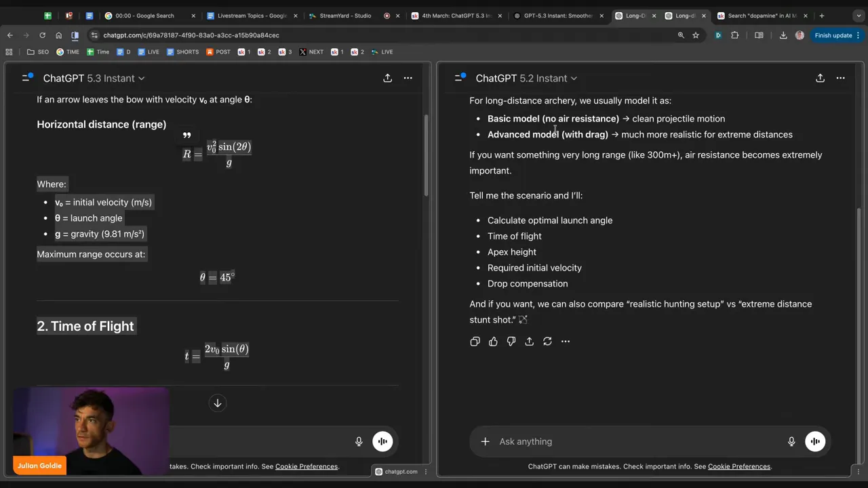
Task: Open more actions ellipsis below the response
Action: pos(566,342)
